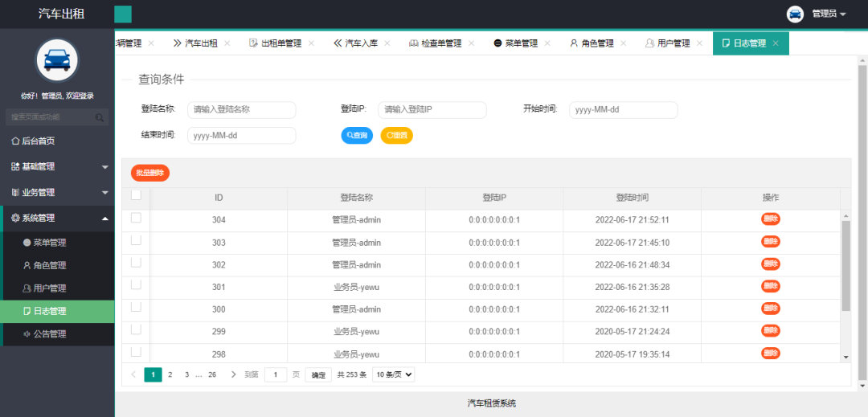Check the row with ID 299
868x417 pixels.
point(136,329)
